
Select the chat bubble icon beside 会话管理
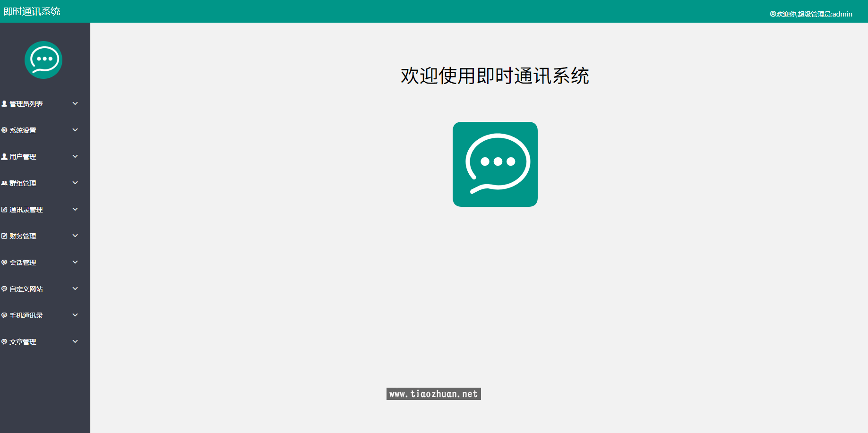(4, 262)
